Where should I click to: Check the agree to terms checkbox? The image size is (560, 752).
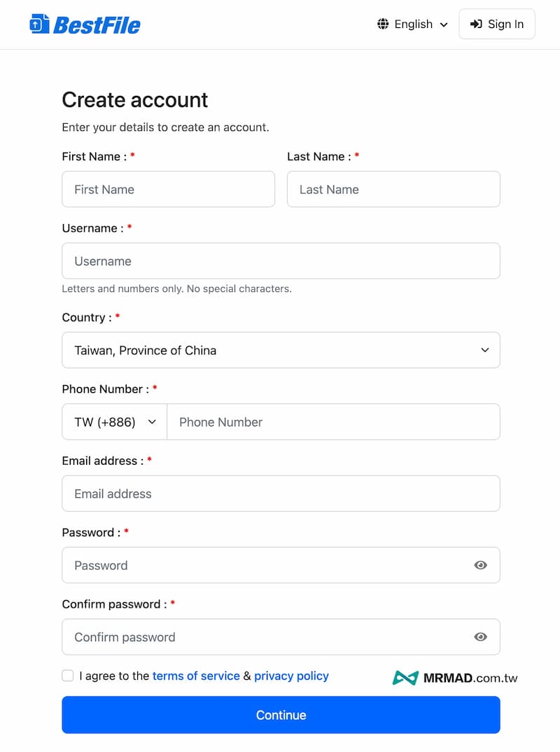(x=68, y=676)
